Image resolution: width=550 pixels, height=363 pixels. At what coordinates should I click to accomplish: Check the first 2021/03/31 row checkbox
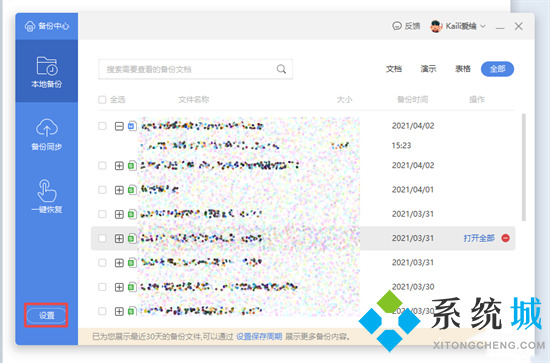(102, 214)
